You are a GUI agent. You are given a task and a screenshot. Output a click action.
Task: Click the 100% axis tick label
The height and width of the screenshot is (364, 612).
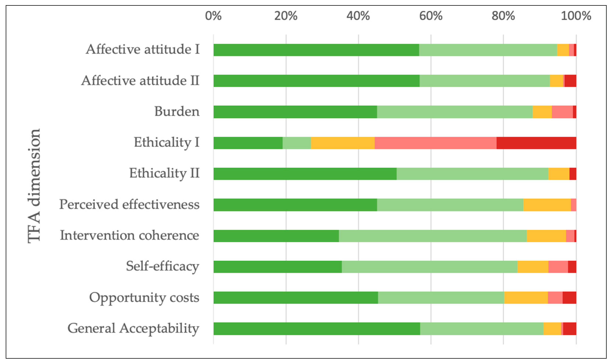pyautogui.click(x=576, y=16)
